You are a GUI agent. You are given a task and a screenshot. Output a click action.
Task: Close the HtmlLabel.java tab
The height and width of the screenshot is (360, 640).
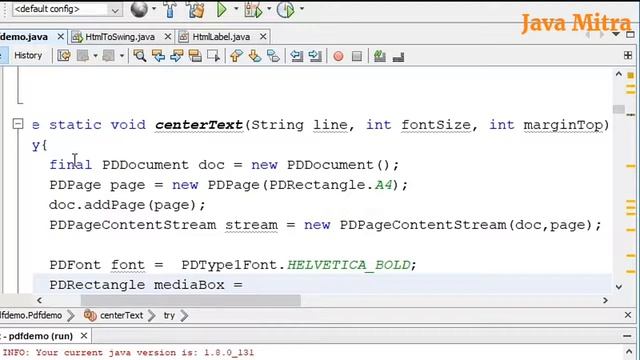(x=263, y=37)
